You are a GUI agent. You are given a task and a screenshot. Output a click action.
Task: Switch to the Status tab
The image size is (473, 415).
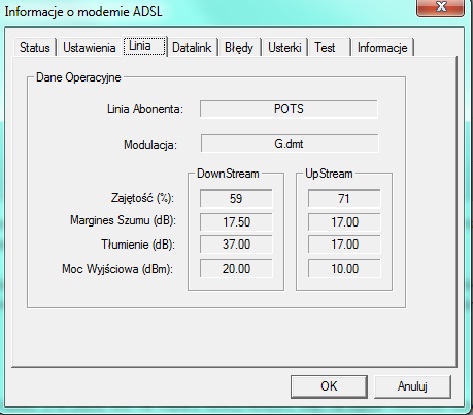coord(35,47)
